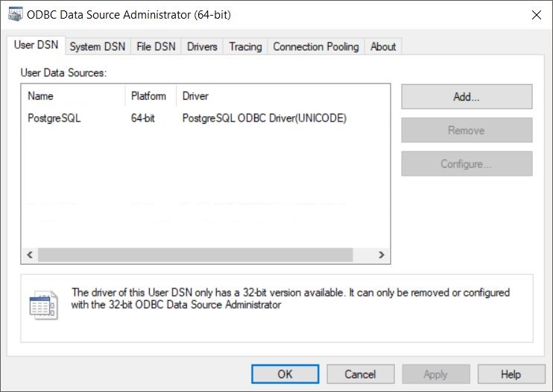Viewport: 553px width, 392px height.
Task: Open the Connection Pooling tab
Action: click(x=315, y=46)
